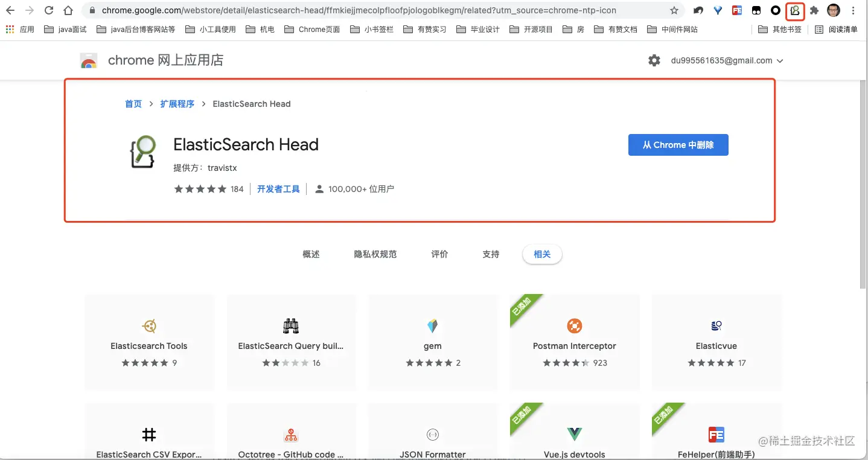Viewport: 868px width, 460px height.
Task: Open the 扩展程序 breadcrumb link
Action: click(x=177, y=104)
